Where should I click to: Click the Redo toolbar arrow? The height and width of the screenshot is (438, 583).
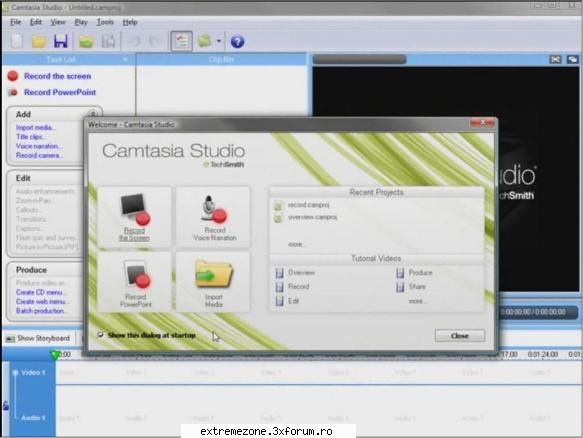coord(155,41)
